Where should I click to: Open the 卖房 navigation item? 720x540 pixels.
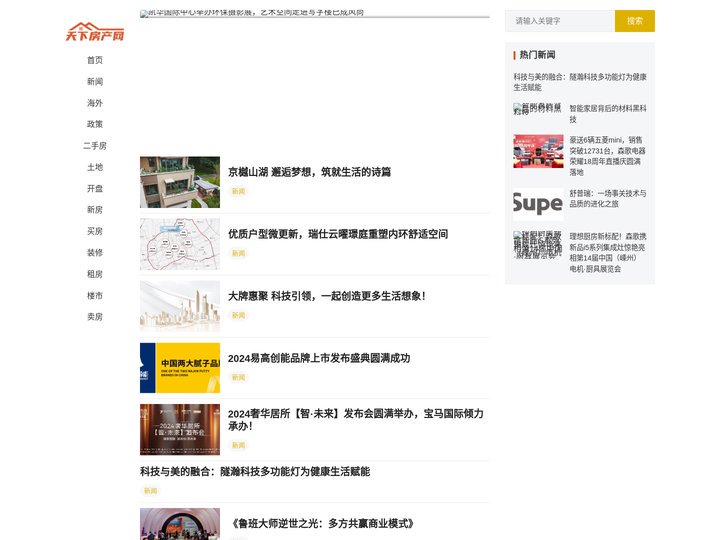pyautogui.click(x=95, y=317)
